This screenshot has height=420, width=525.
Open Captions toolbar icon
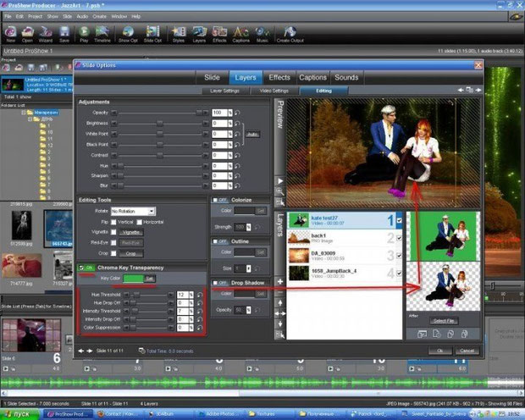[x=241, y=34]
